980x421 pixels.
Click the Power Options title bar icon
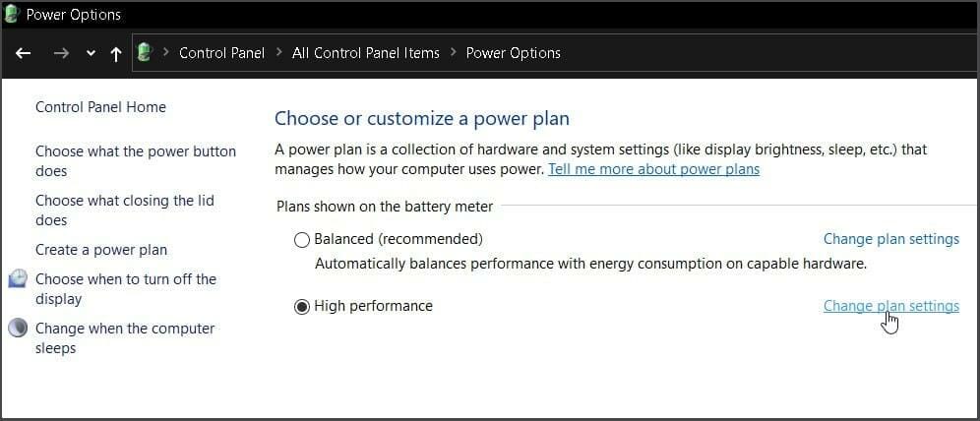[12, 13]
